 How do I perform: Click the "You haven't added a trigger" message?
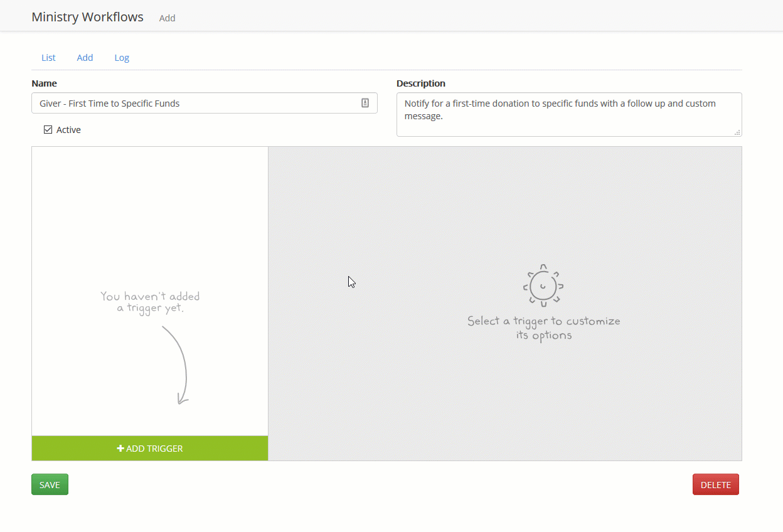[x=150, y=302]
